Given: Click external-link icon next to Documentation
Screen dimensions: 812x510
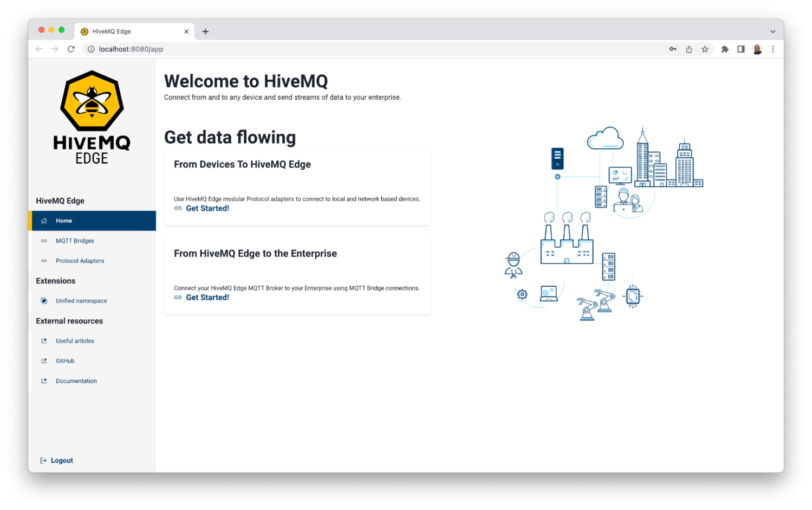Looking at the screenshot, I should click(44, 381).
